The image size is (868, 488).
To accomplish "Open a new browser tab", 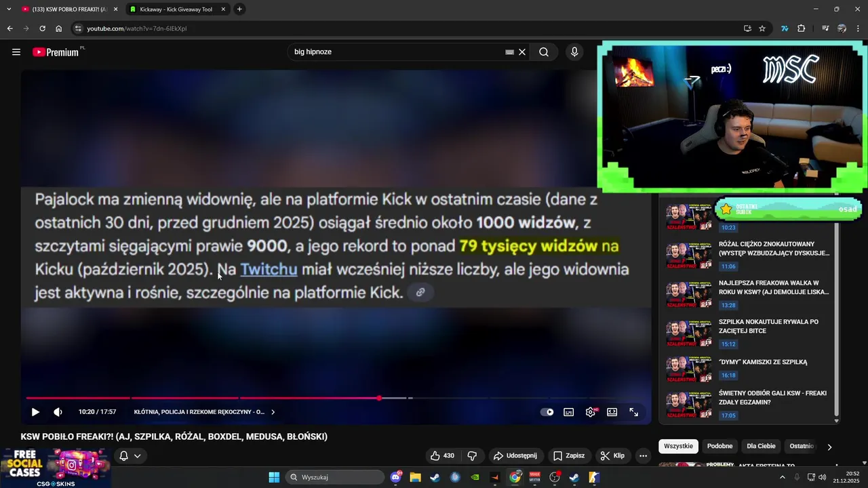I will tap(239, 9).
